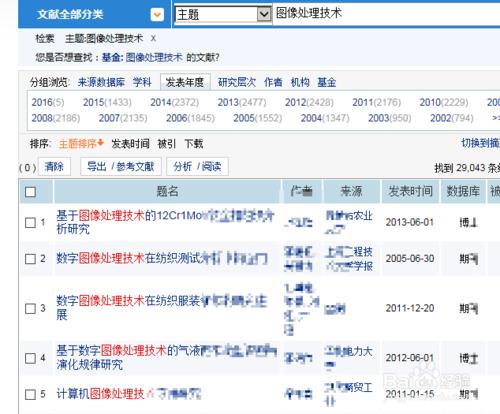Filter by year 2008(2186)
The height and width of the screenshot is (414, 500).
[56, 118]
